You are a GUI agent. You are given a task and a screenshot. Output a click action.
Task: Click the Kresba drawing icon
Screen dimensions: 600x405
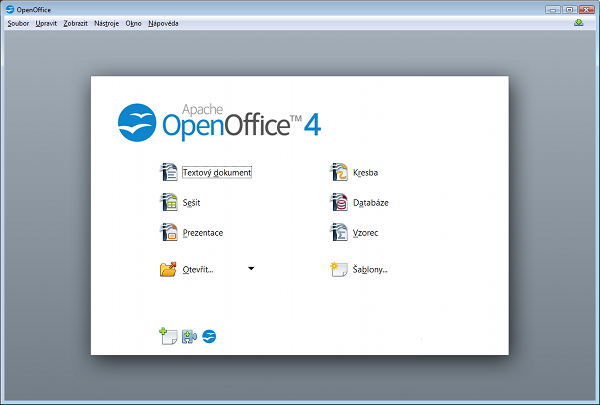click(339, 172)
